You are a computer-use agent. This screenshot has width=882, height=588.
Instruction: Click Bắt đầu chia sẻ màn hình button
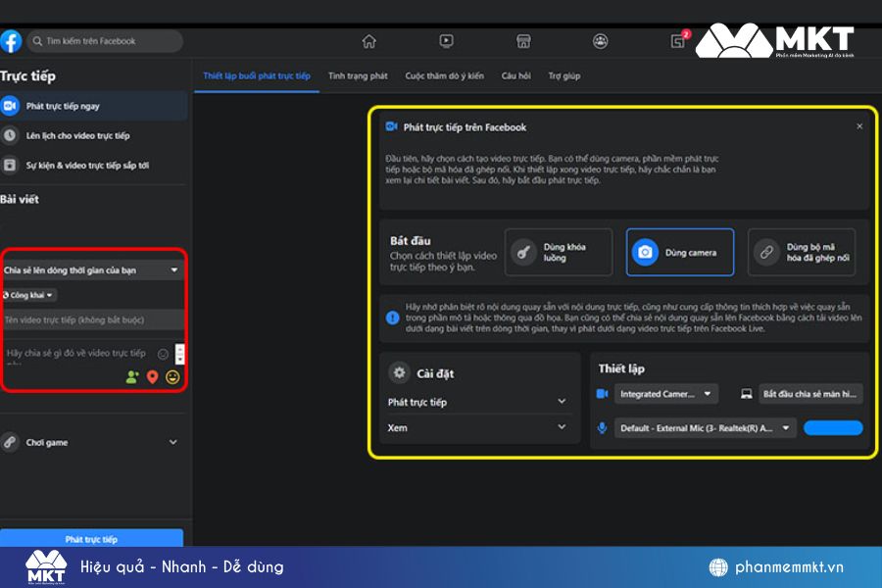810,394
